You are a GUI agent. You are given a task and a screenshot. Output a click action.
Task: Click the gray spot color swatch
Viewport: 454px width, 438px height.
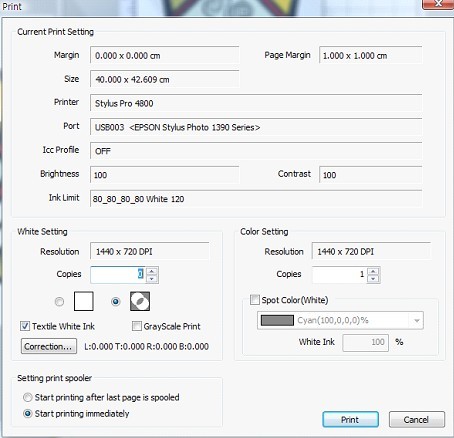click(277, 320)
